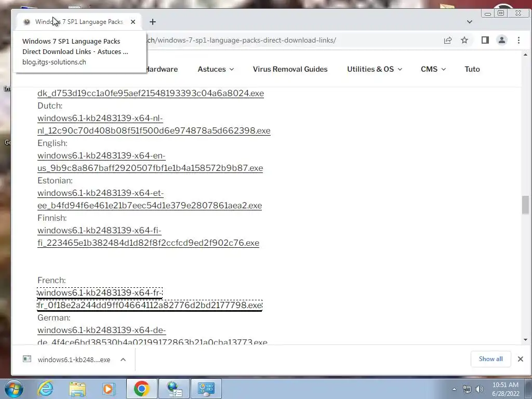Download the German de-de language pack
This screenshot has width=532, height=399.
[x=152, y=336]
